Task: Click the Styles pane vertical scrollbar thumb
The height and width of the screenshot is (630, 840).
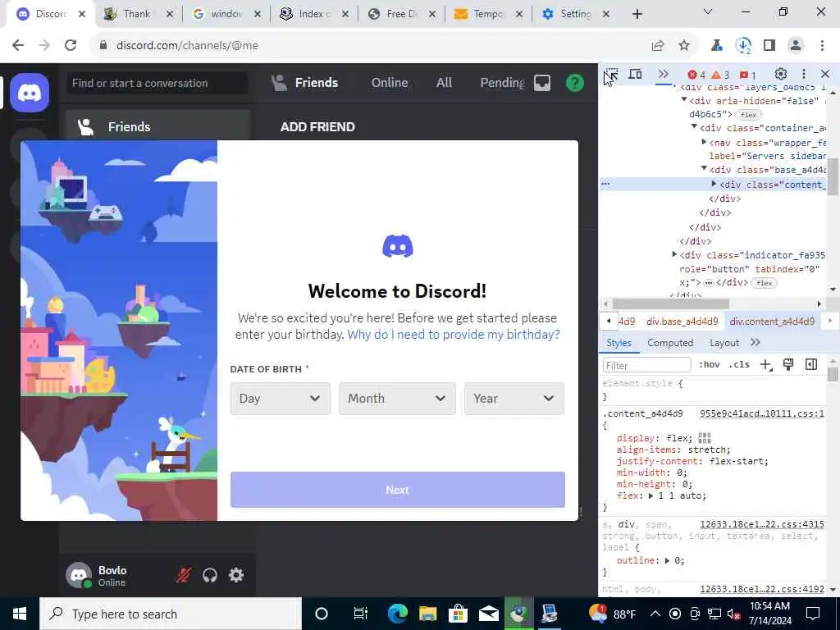Action: 833,373
